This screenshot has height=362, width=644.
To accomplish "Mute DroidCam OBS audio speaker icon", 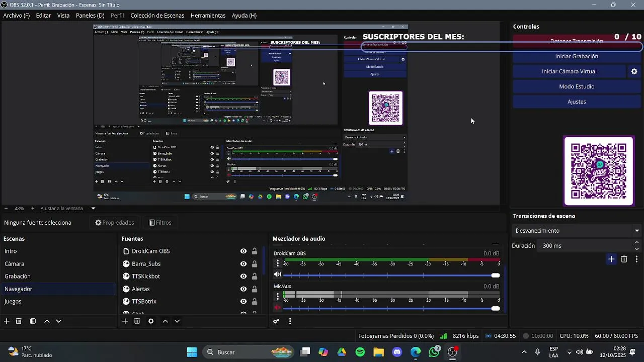I will click(278, 275).
